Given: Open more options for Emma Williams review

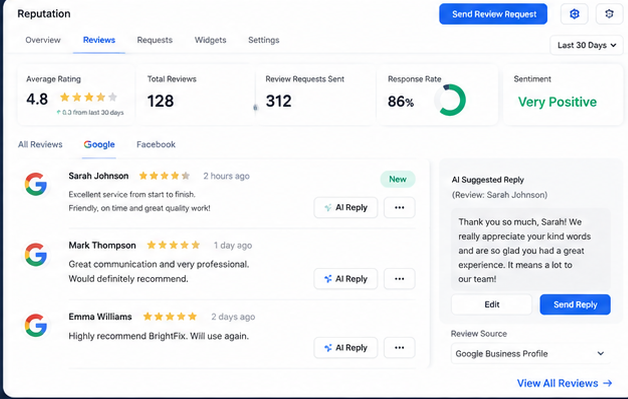Looking at the screenshot, I should (x=399, y=348).
